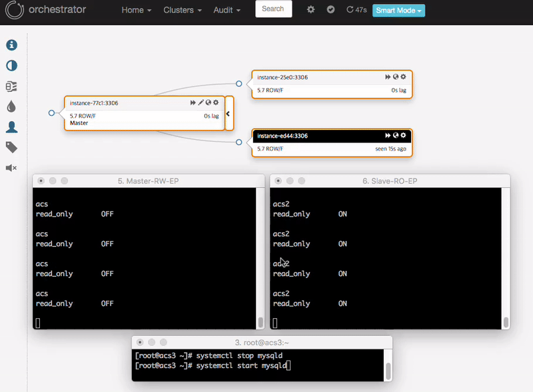Click the server list sidebar icon
The image size is (533, 392).
coord(11,87)
